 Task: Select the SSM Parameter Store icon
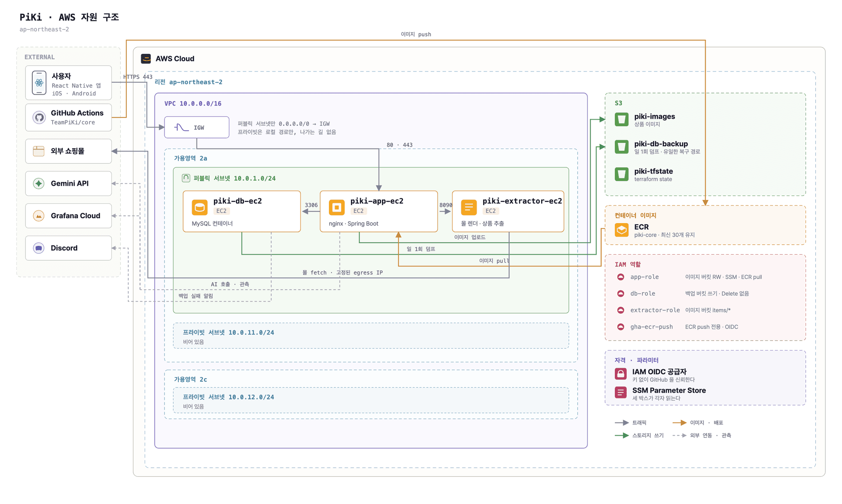click(x=621, y=393)
